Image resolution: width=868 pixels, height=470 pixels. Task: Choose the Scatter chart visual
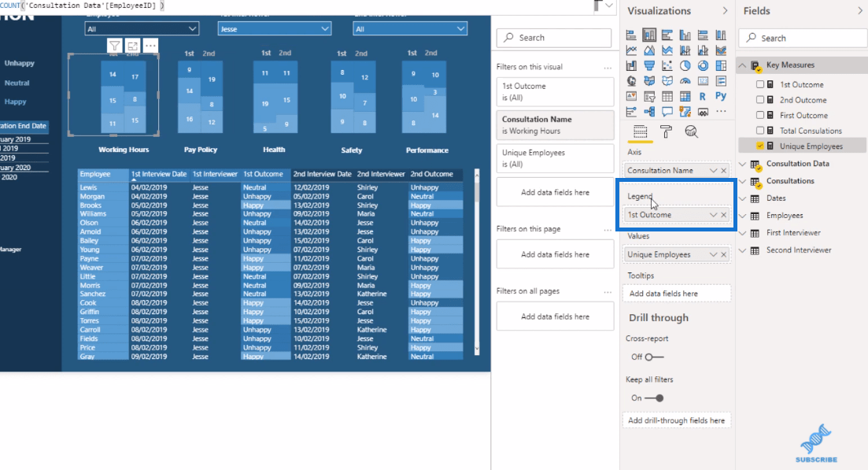coord(667,66)
